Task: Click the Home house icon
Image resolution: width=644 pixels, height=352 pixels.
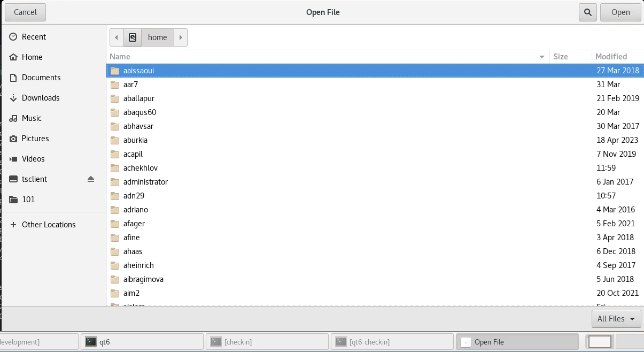Action: pos(13,57)
